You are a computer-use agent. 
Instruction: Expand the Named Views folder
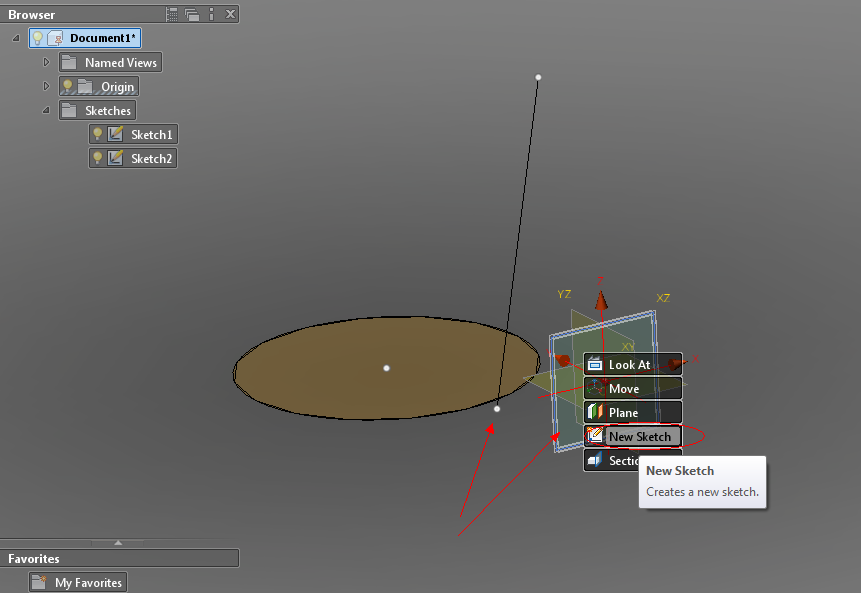[x=46, y=62]
